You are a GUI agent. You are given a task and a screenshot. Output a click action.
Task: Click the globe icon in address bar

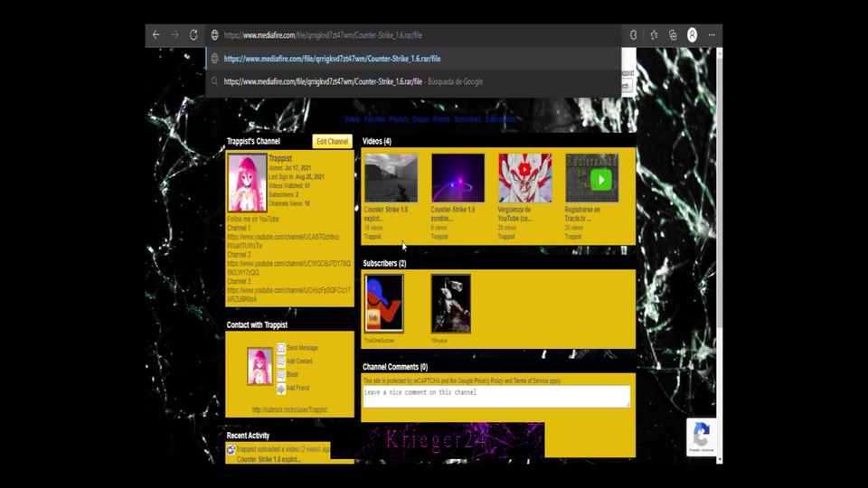pos(215,35)
